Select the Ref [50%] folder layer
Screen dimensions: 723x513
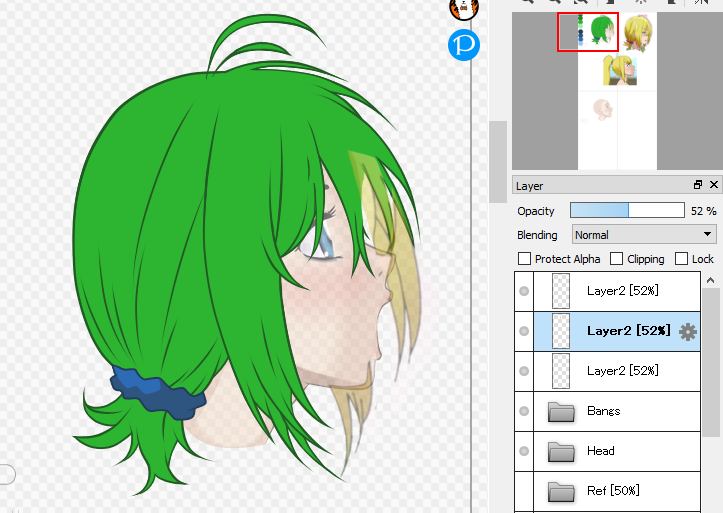tap(612, 491)
